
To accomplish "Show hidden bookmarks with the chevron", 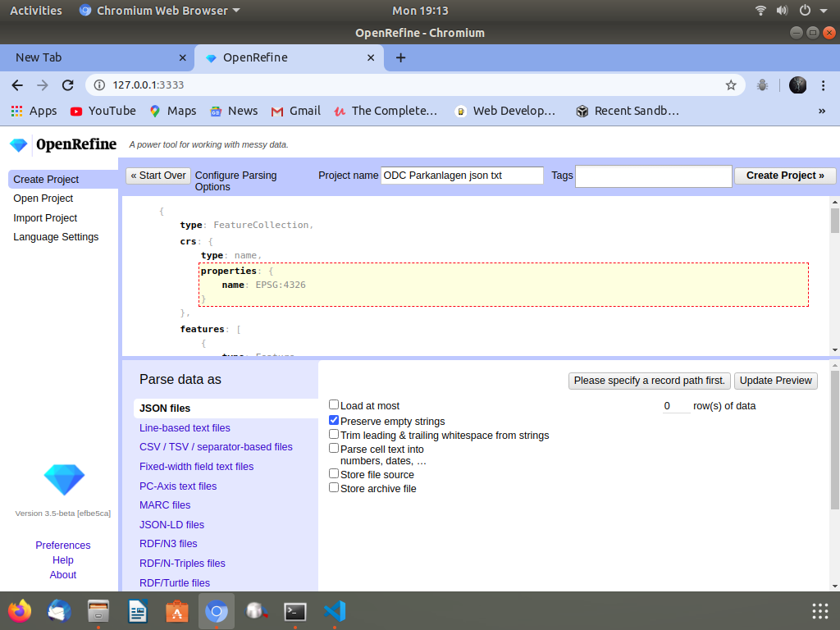I will pos(822,111).
